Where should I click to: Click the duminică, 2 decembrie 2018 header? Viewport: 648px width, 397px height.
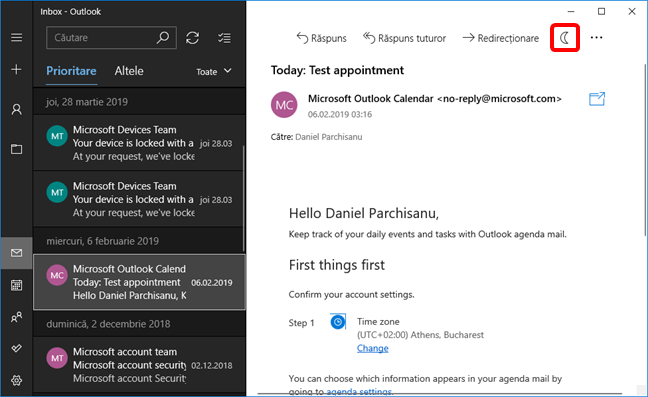(139, 323)
